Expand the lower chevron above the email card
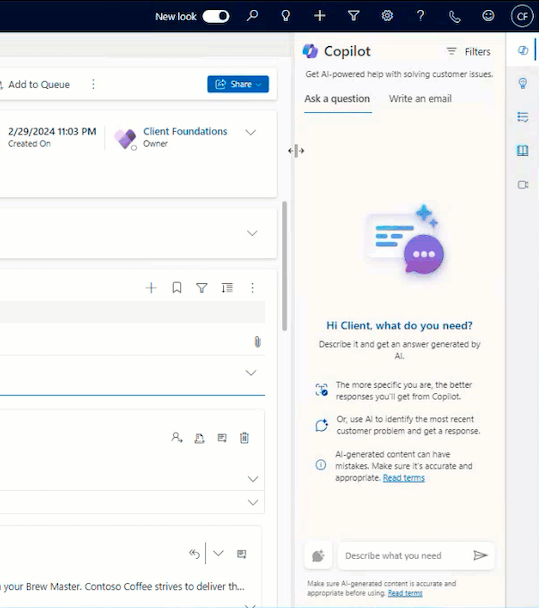 [253, 503]
